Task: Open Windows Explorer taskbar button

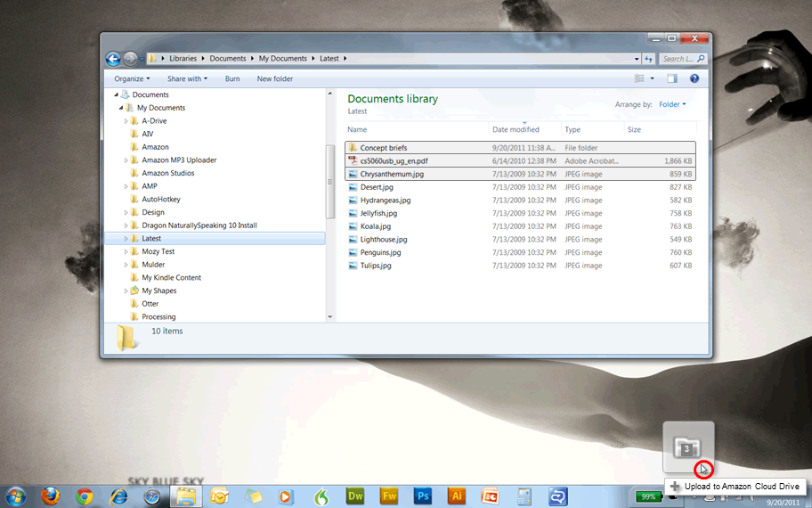Action: pos(186,496)
